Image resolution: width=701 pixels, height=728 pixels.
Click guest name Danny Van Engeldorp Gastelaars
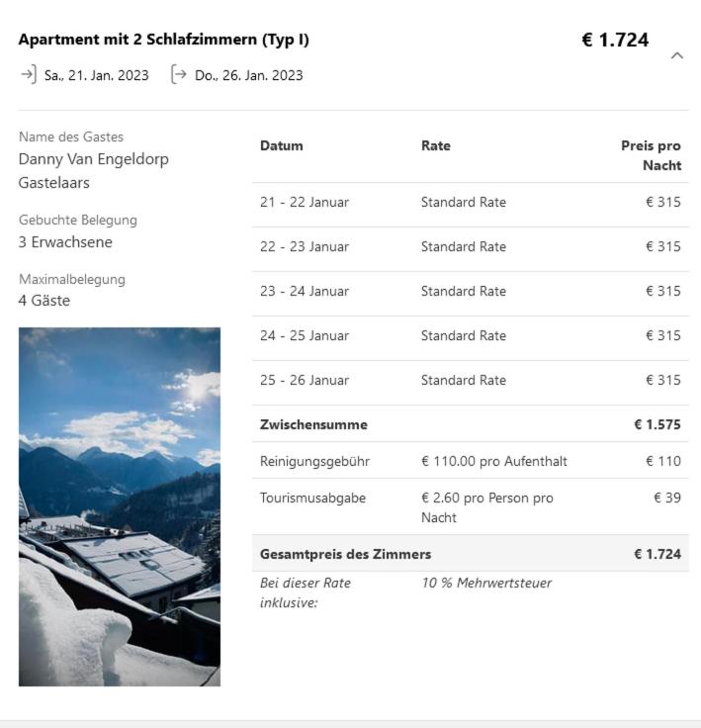coord(94,171)
